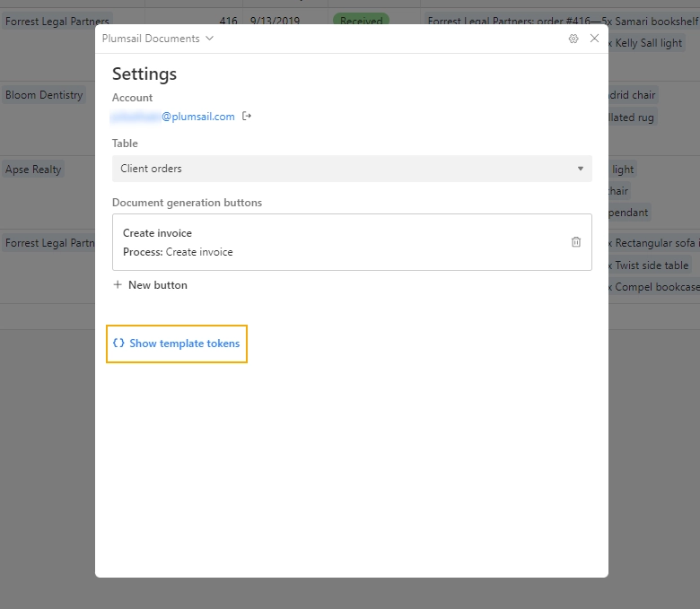Screen dimensions: 700x609
Task: Click the Received status badge in background
Action: 361,21
